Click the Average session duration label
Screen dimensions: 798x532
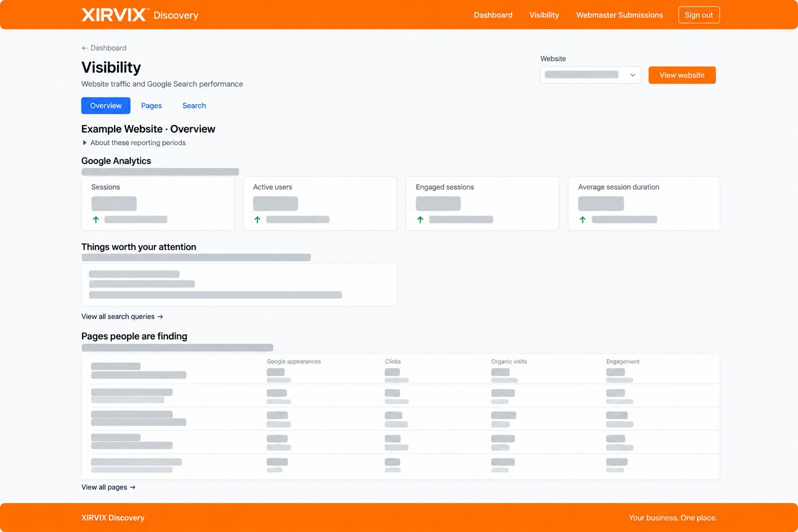618,187
